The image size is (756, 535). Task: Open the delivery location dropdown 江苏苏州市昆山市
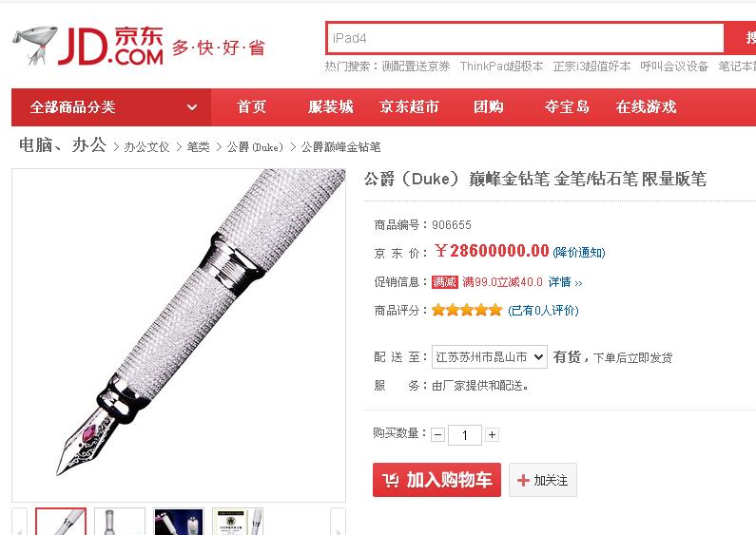pos(490,356)
